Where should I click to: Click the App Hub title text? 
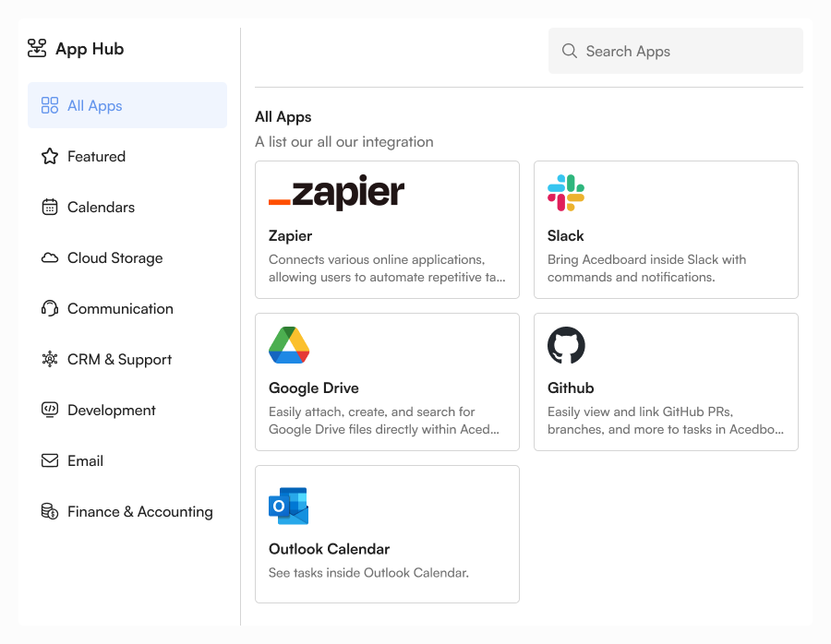[x=90, y=49]
